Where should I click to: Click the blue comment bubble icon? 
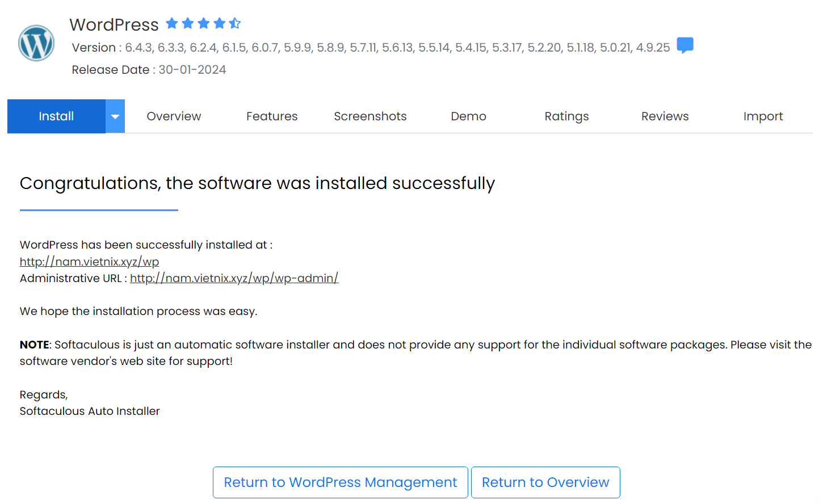click(685, 45)
